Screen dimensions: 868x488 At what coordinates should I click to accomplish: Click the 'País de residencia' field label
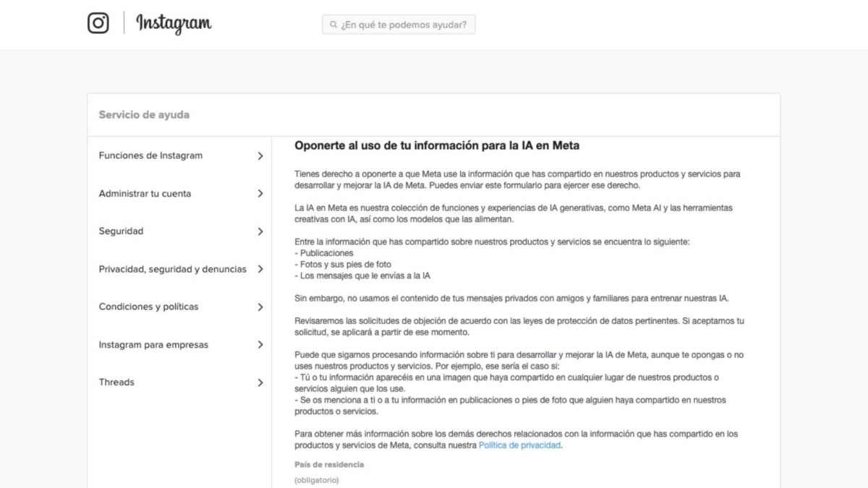[x=329, y=464]
